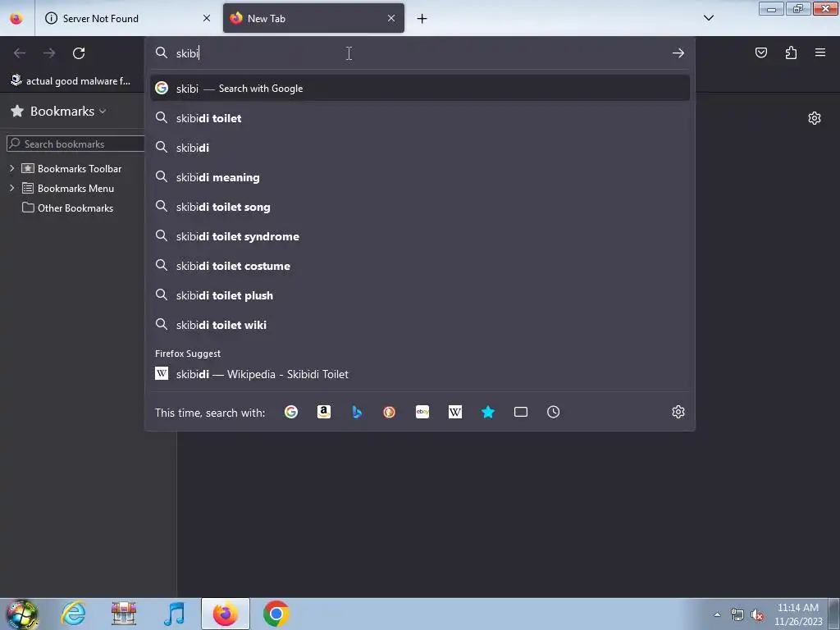840x630 pixels.
Task: Go back to the previous page
Action: click(20, 53)
